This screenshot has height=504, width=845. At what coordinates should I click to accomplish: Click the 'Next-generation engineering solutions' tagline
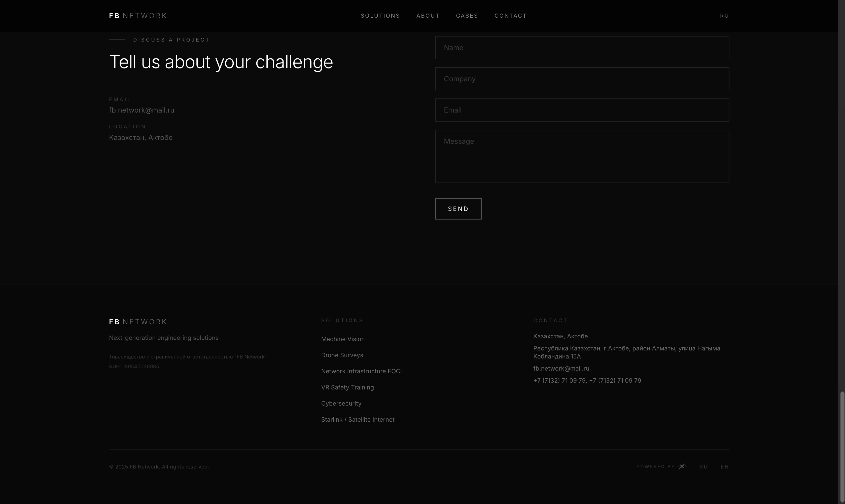(164, 338)
